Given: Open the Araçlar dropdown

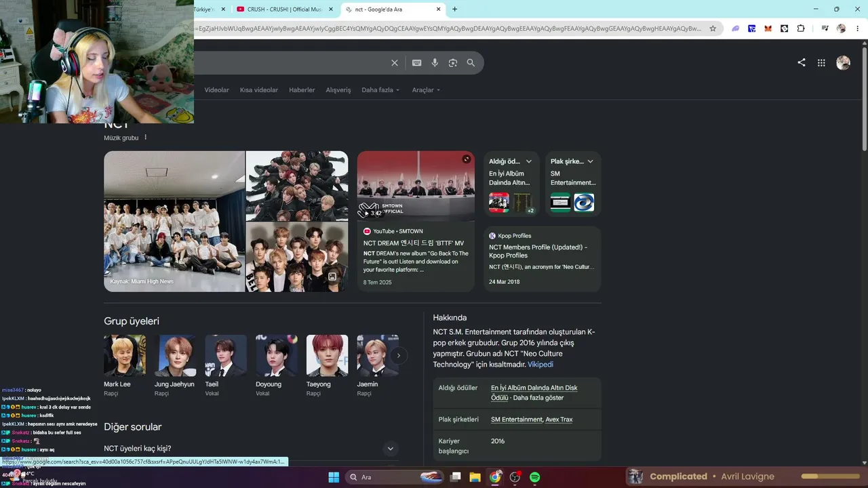Looking at the screenshot, I should [426, 90].
